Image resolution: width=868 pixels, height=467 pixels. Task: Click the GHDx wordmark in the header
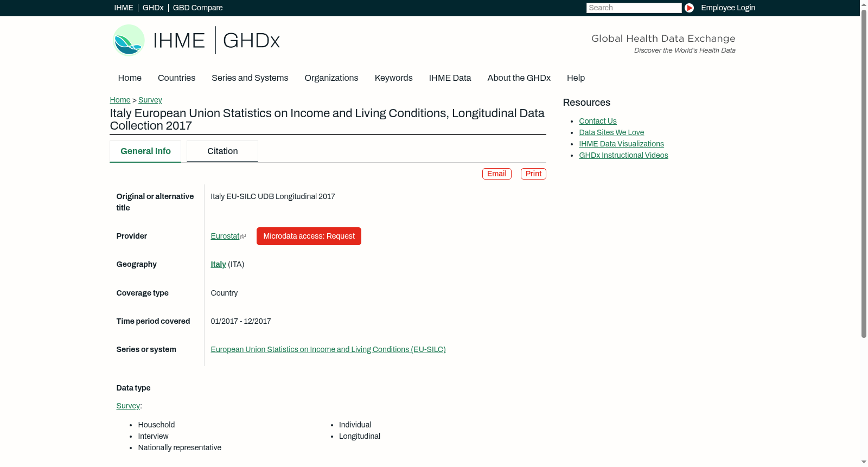[251, 41]
